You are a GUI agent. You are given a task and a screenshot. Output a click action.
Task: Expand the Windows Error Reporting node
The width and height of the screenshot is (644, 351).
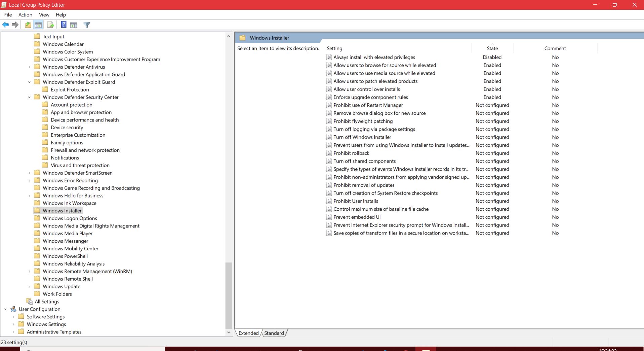pos(29,180)
